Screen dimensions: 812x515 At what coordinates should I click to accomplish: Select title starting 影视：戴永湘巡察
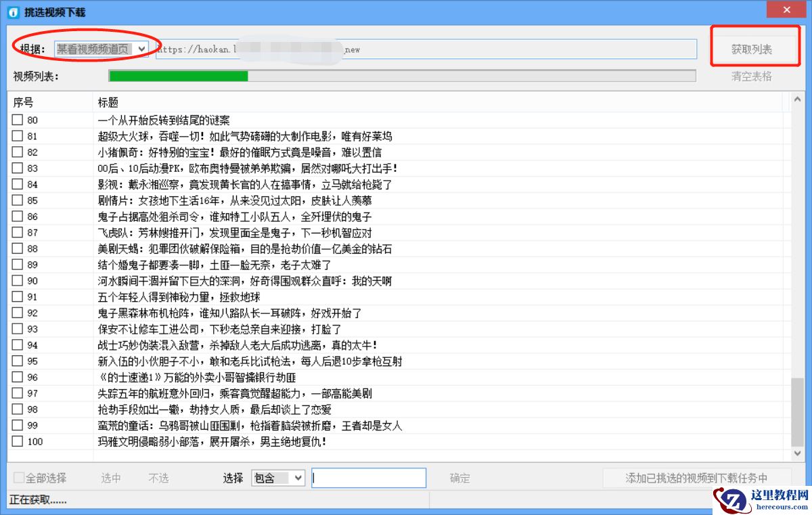tap(245, 185)
